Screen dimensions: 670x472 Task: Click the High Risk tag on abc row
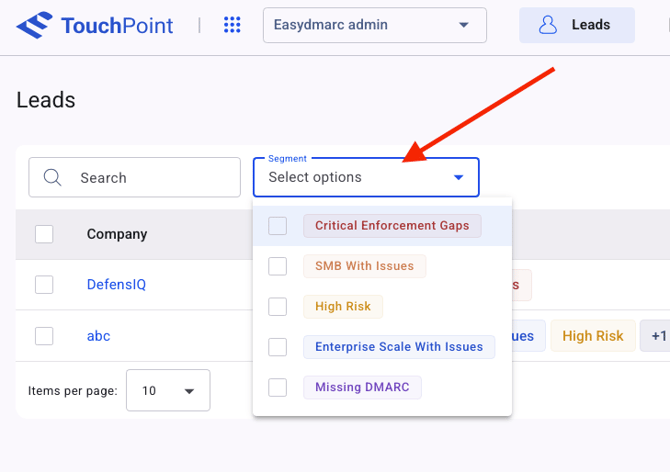pos(592,336)
